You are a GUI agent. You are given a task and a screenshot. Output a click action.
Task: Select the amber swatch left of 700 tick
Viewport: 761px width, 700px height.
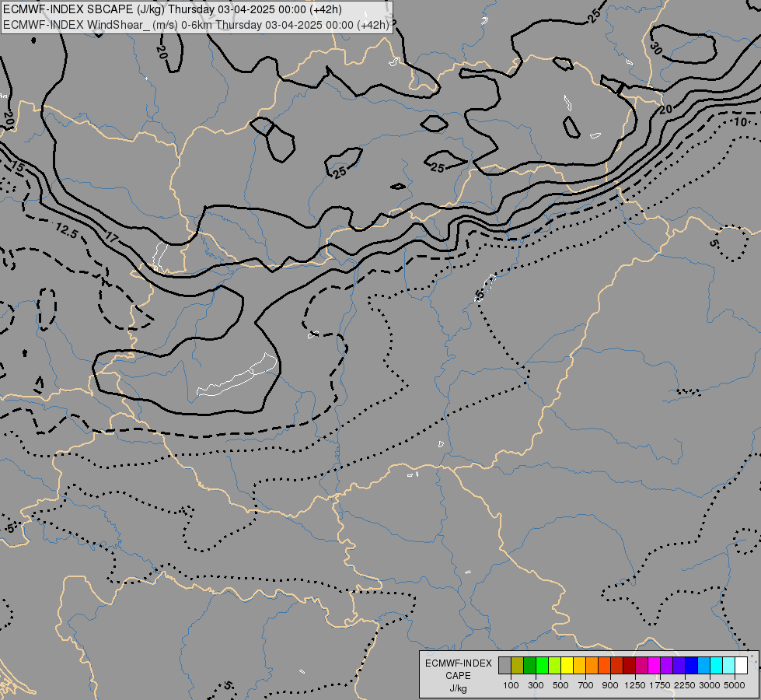(x=579, y=666)
